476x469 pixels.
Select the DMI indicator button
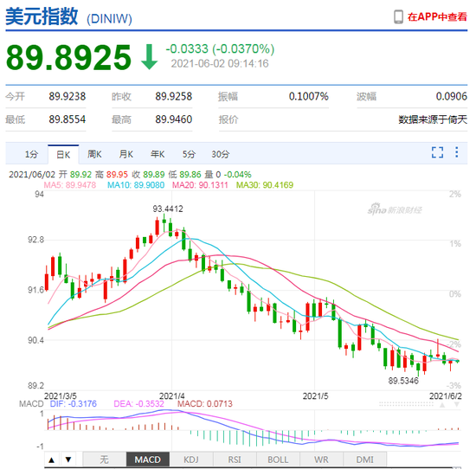(x=365, y=459)
